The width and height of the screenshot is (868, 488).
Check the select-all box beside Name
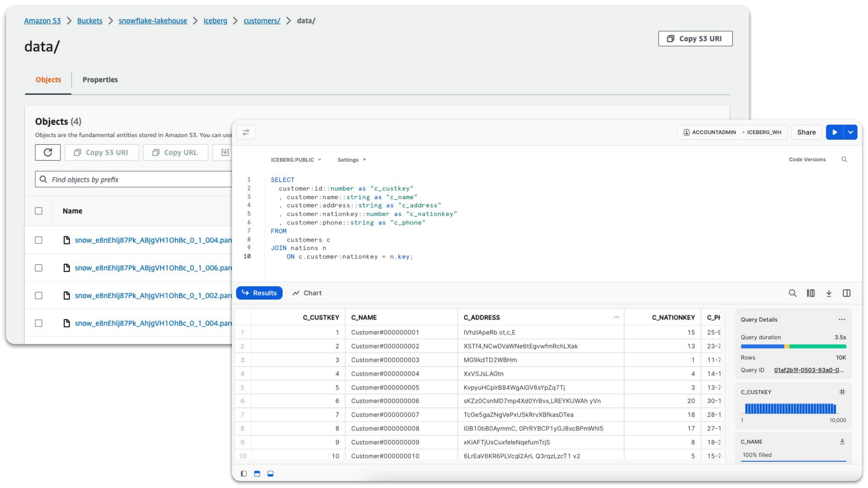click(39, 211)
